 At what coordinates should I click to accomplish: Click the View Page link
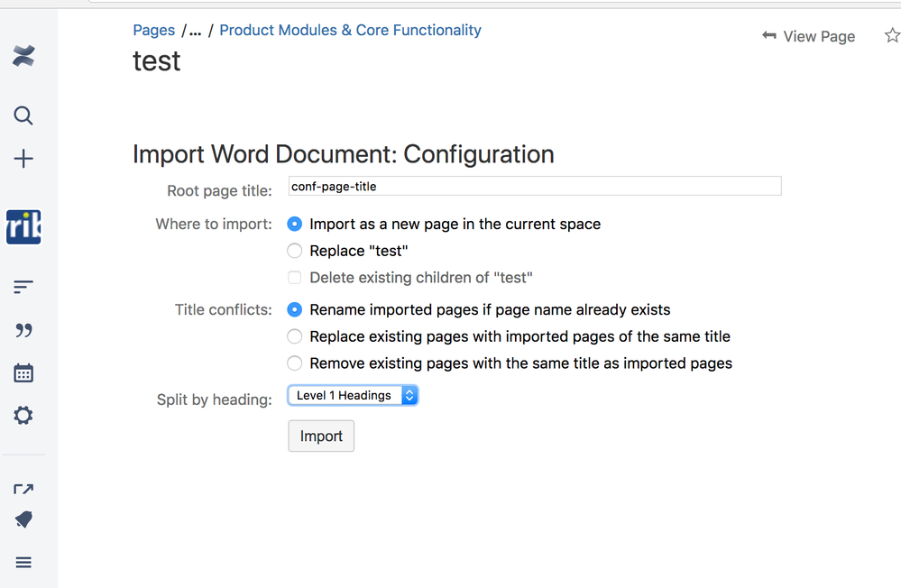coord(819,36)
